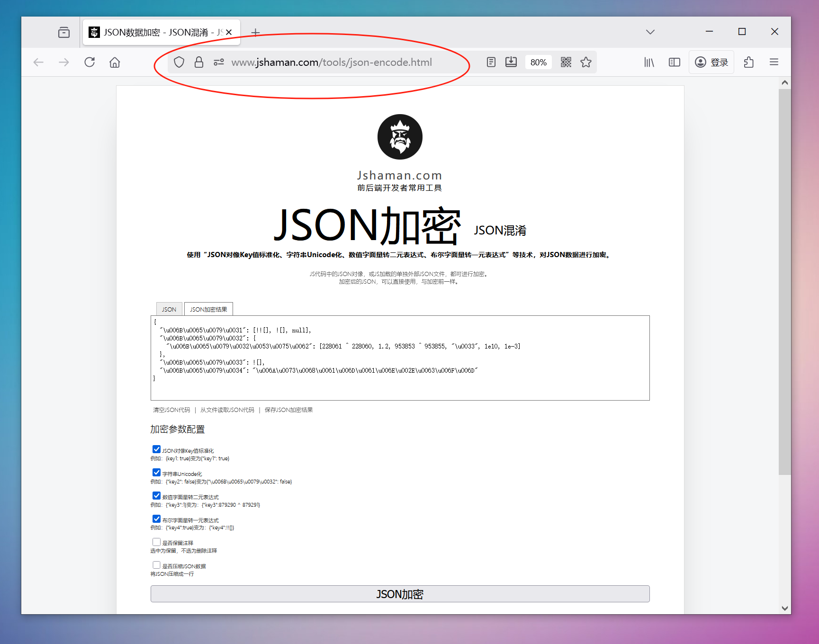Select the JSON加密结果 tab
This screenshot has width=819, height=644.
(208, 309)
